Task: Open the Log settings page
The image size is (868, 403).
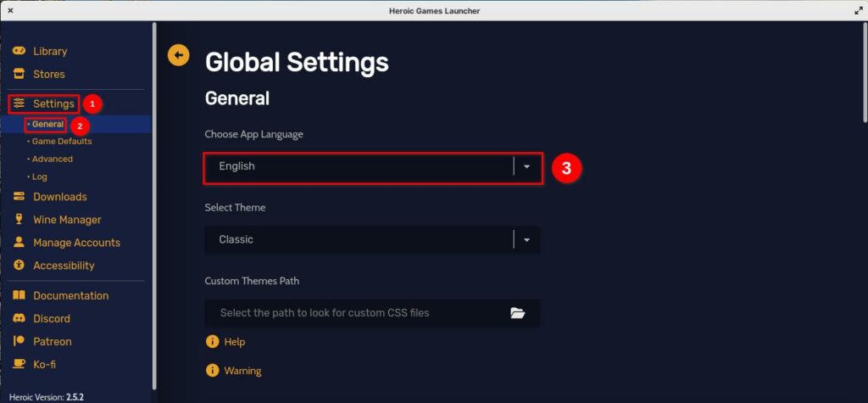Action: (40, 177)
